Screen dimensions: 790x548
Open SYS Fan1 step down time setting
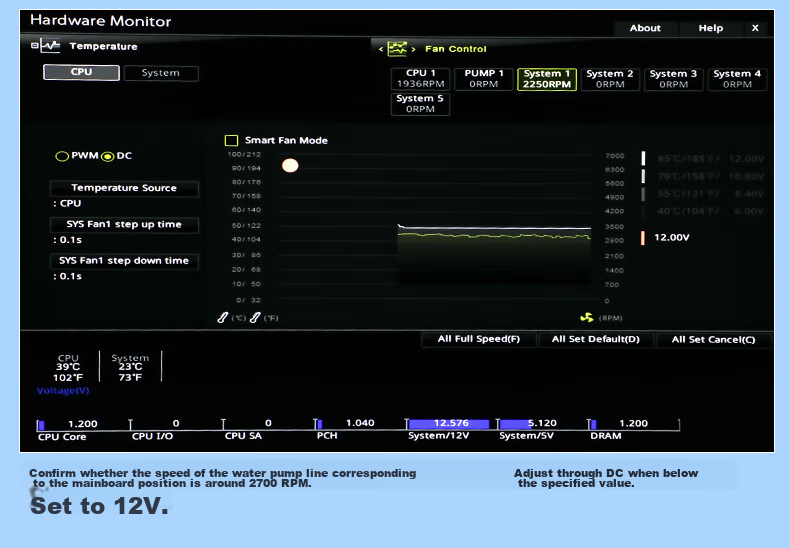tap(124, 260)
